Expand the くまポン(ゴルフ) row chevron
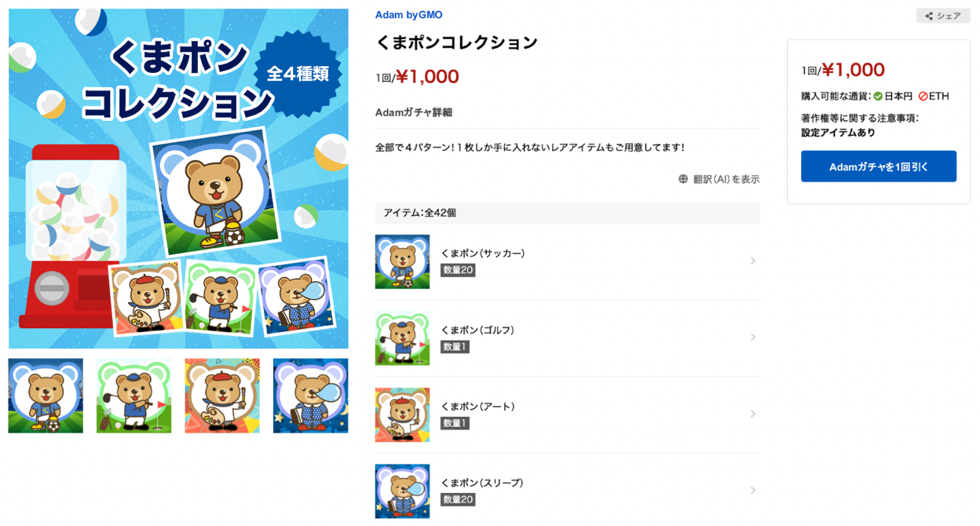The height and width of the screenshot is (526, 980). (752, 337)
